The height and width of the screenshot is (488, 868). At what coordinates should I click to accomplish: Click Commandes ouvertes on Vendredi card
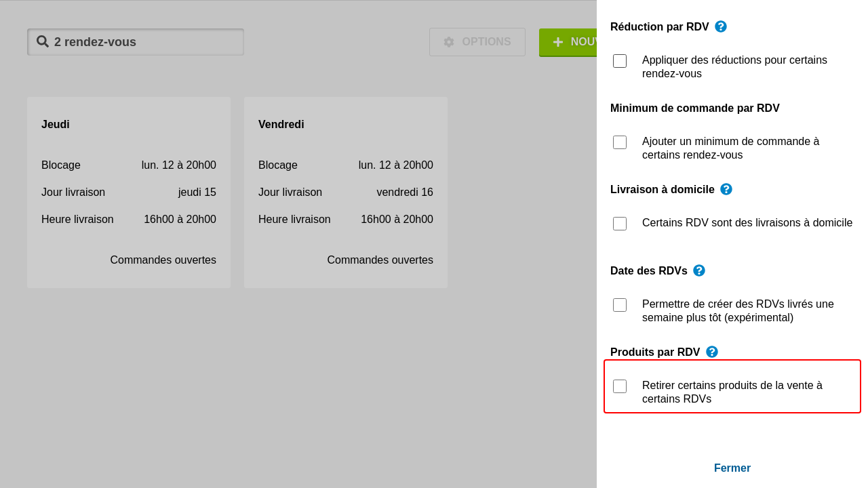pos(380,260)
